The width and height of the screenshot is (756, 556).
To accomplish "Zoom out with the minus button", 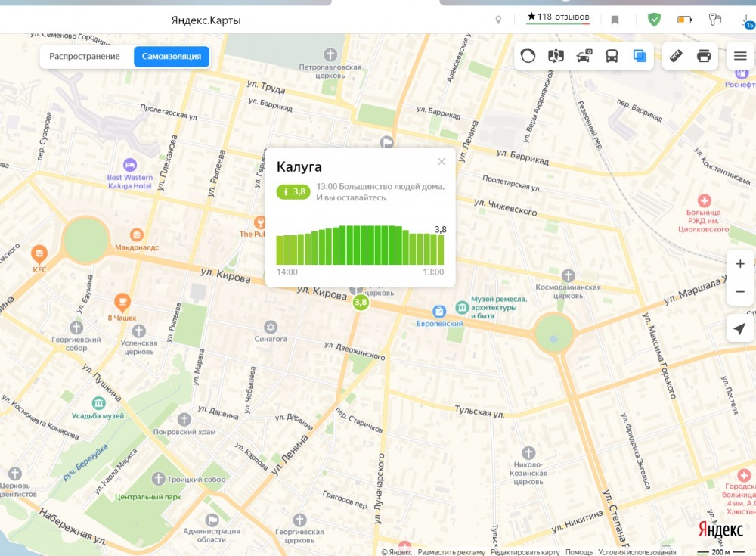I will pyautogui.click(x=740, y=291).
